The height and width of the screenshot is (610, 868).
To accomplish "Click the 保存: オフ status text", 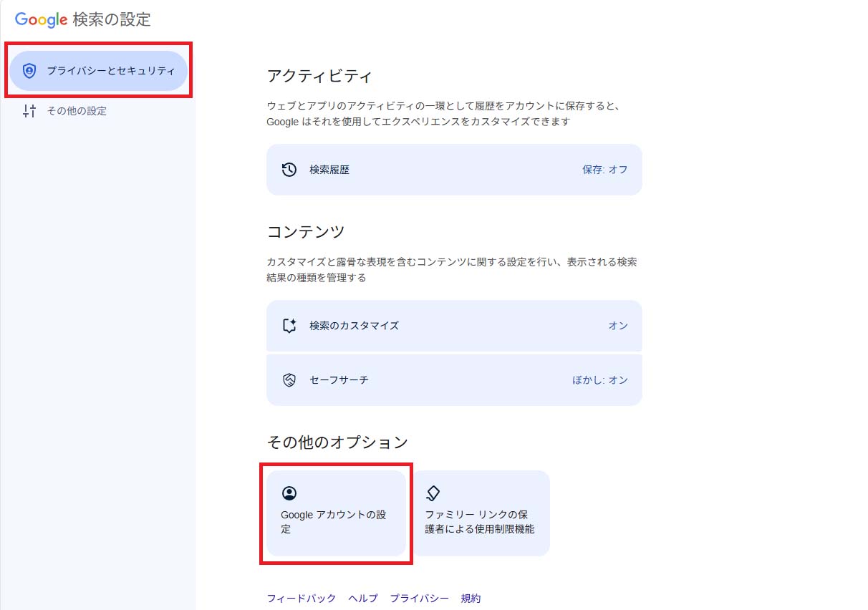I will coord(605,170).
